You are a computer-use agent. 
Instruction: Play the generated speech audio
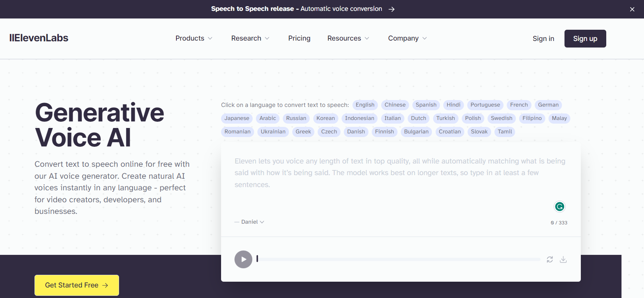(x=243, y=259)
